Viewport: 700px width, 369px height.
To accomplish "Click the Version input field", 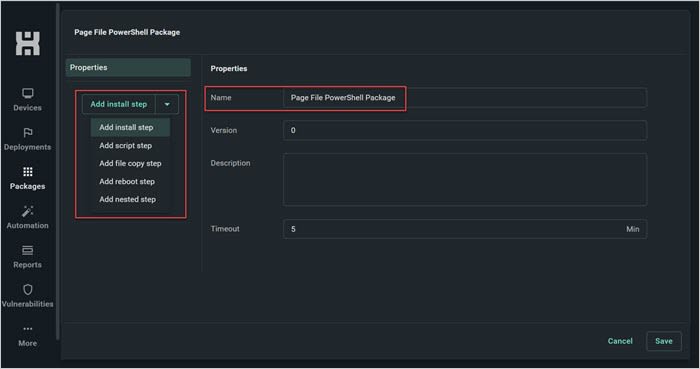I will point(464,130).
